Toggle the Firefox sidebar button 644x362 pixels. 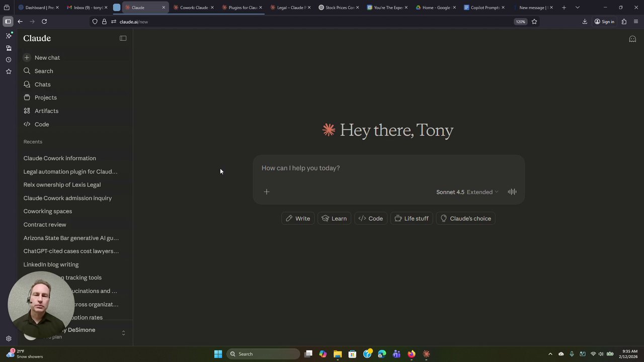click(8, 22)
